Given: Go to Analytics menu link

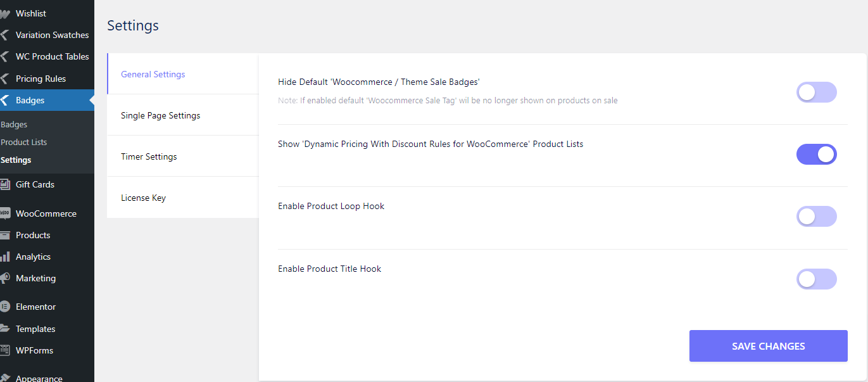Looking at the screenshot, I should 33,257.
